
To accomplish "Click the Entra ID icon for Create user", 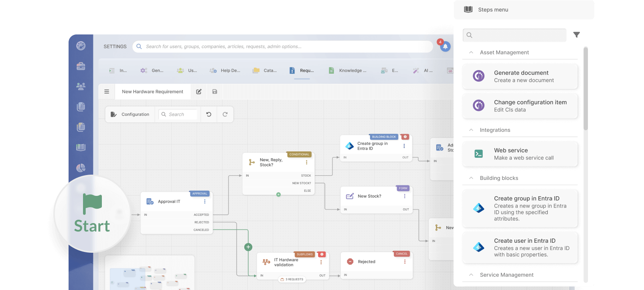I will (479, 247).
